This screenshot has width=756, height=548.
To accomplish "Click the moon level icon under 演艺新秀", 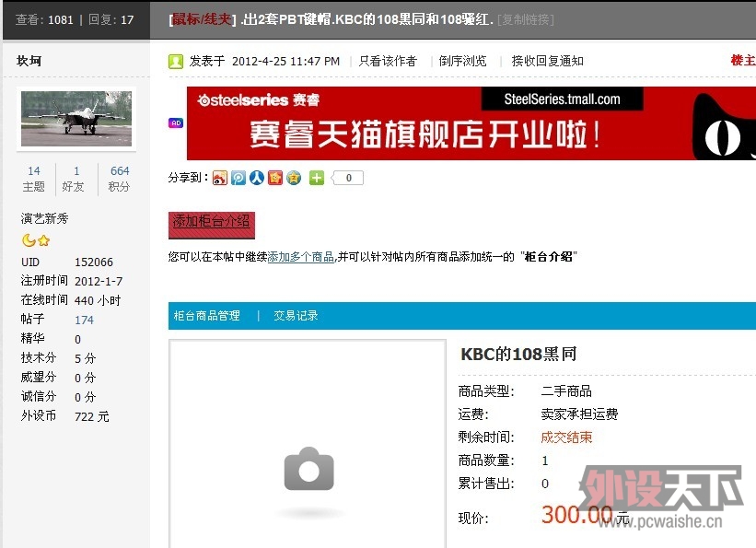I will [x=29, y=239].
